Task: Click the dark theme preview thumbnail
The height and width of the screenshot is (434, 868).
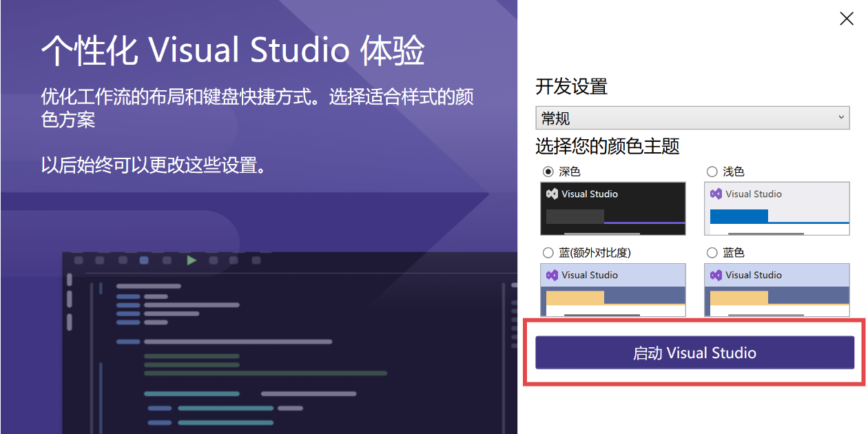Action: point(612,208)
